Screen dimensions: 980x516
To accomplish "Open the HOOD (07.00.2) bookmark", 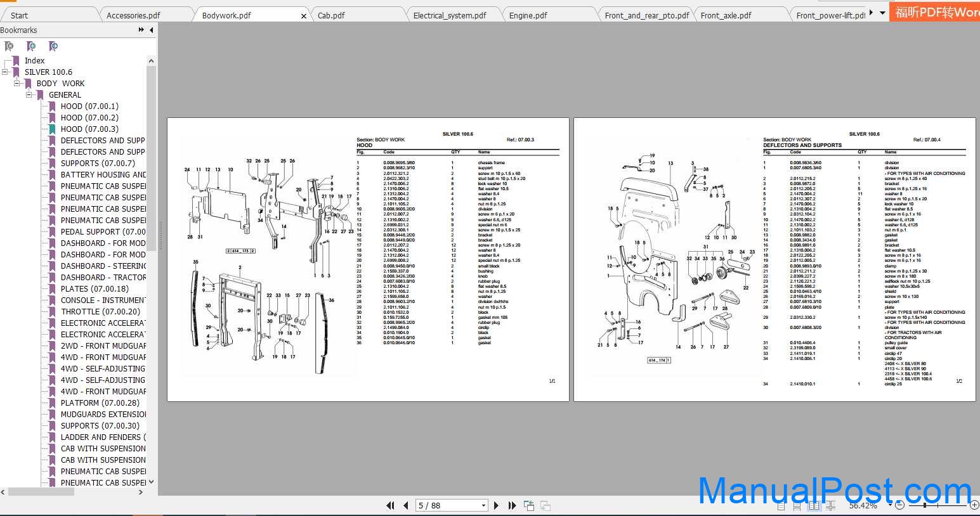I will point(89,118).
